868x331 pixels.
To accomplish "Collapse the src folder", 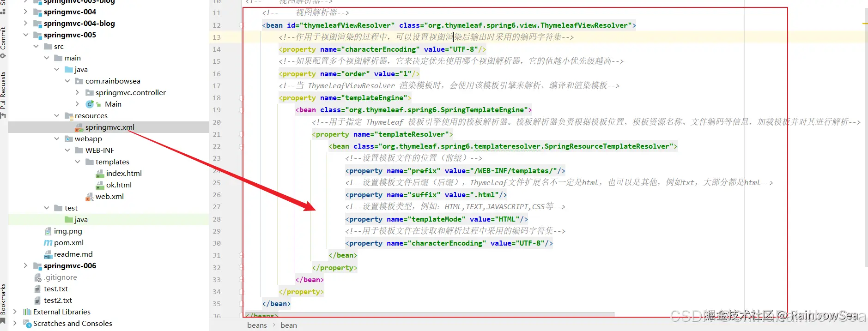I will tap(36, 46).
